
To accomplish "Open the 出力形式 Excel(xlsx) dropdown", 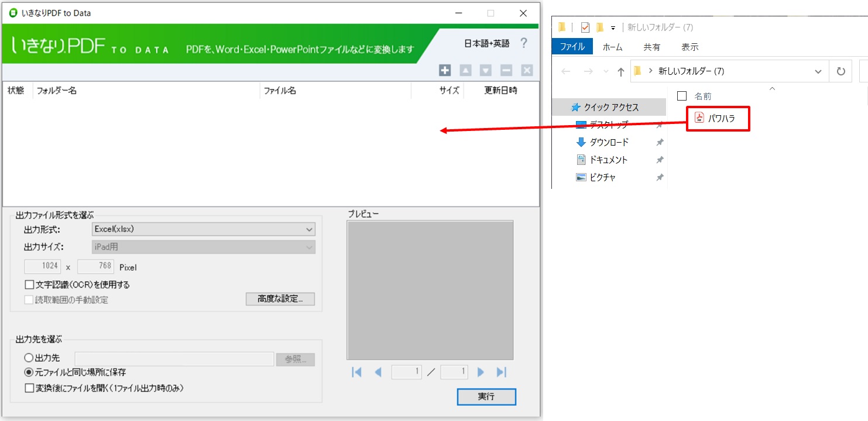I will 204,229.
